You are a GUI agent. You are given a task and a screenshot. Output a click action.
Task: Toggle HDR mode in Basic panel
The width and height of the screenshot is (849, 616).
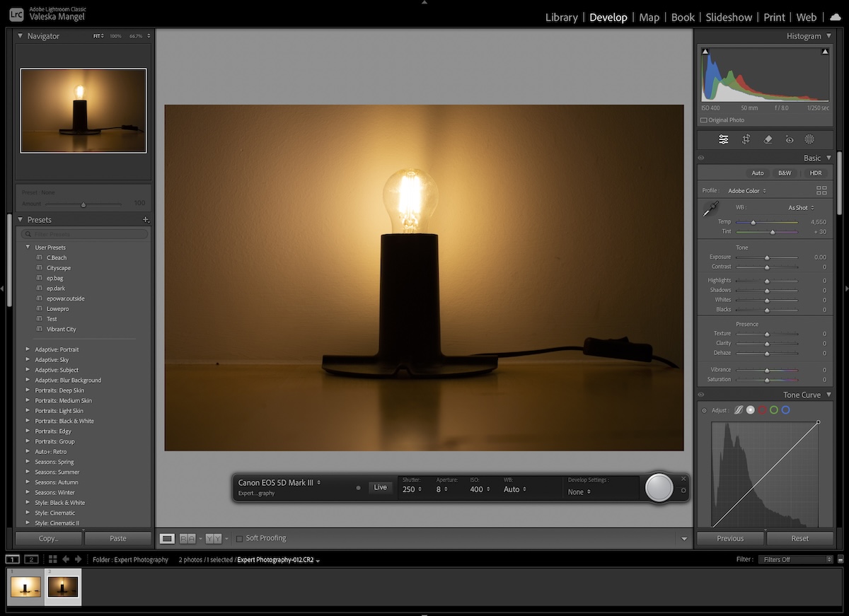815,173
